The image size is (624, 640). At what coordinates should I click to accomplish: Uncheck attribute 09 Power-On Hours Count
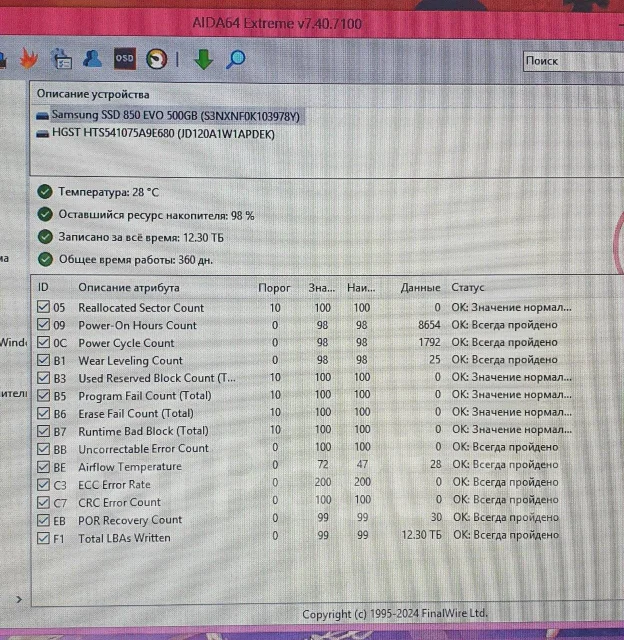(43, 324)
